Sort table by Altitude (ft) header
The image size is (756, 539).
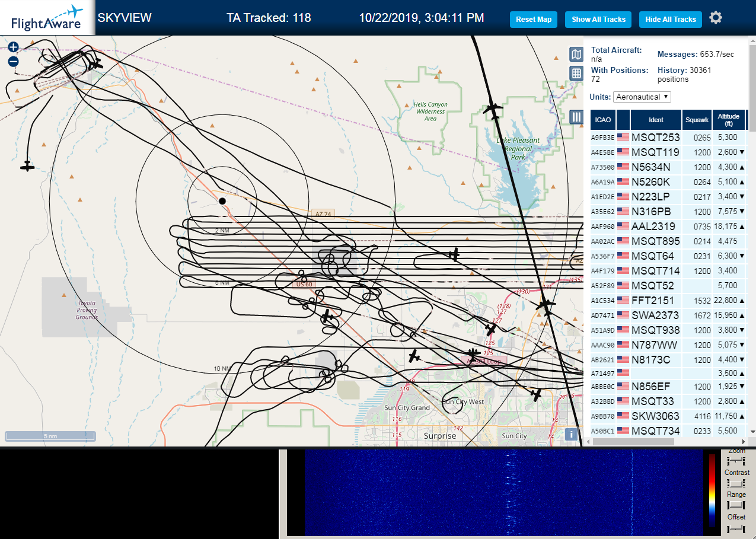[x=729, y=120]
